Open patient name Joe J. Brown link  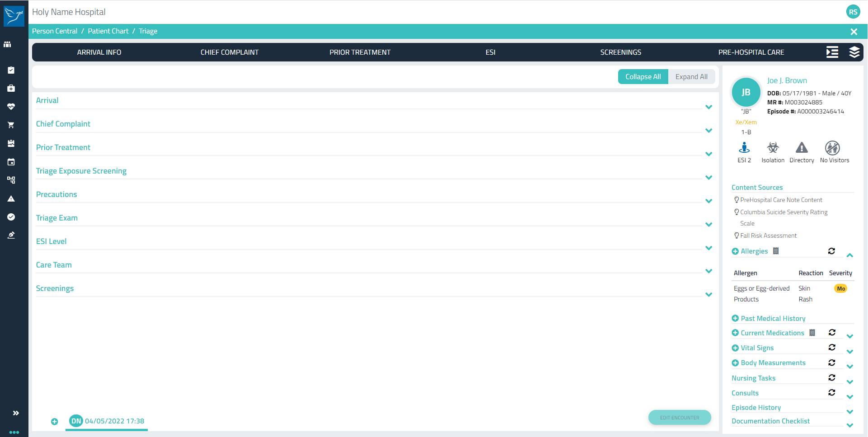click(787, 80)
